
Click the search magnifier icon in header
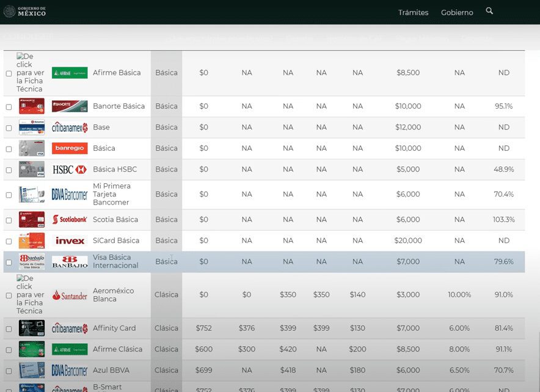point(489,11)
